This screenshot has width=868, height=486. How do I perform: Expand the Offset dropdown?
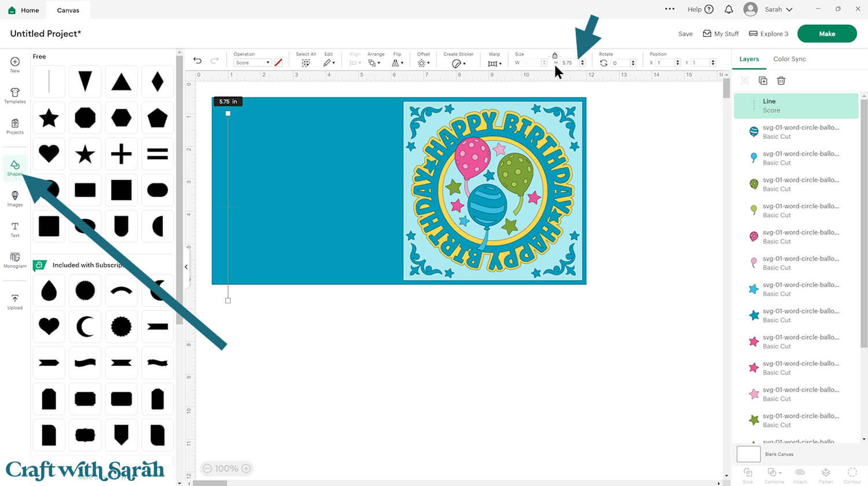click(423, 62)
